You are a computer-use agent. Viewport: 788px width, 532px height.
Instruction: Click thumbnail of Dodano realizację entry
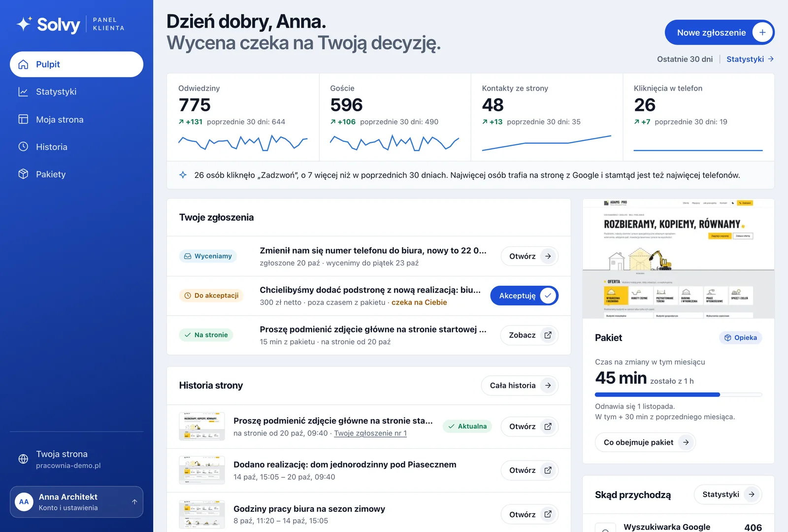click(x=202, y=470)
